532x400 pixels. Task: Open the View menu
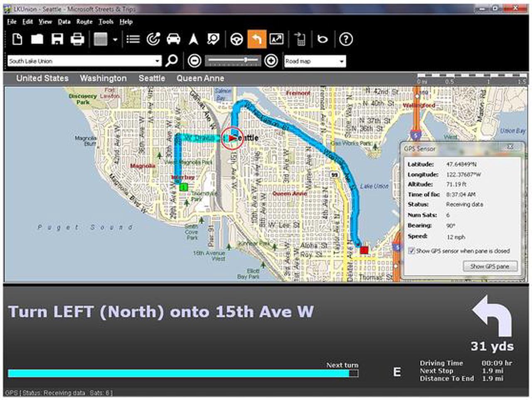(45, 22)
